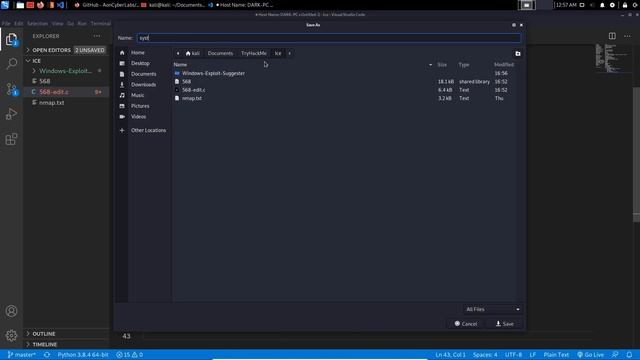Click the lock screen icon in top panel
Screen dimensions: 640x360
(625, 5)
